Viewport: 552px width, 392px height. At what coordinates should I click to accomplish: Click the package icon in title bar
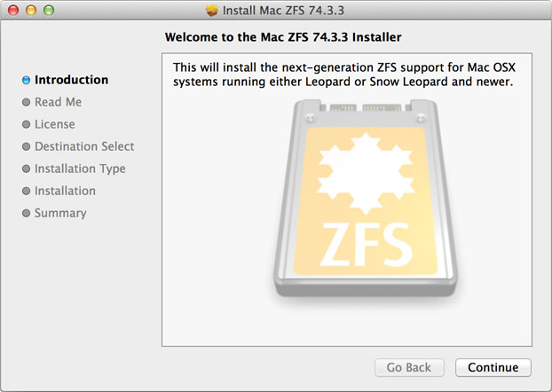211,12
